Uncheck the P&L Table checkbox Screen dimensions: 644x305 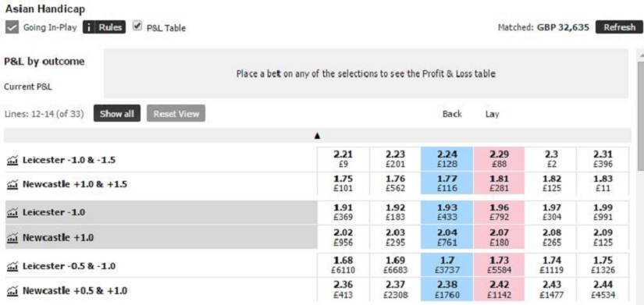click(137, 27)
